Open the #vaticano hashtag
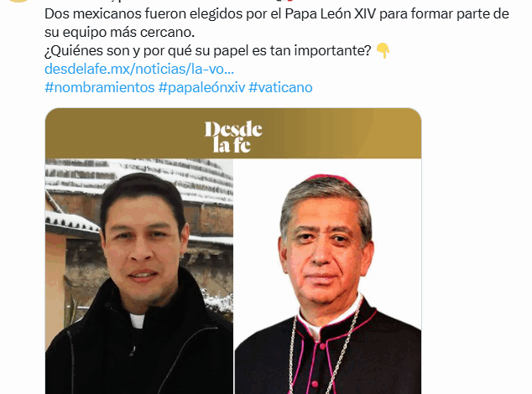This screenshot has height=394, width=532. pyautogui.click(x=280, y=87)
